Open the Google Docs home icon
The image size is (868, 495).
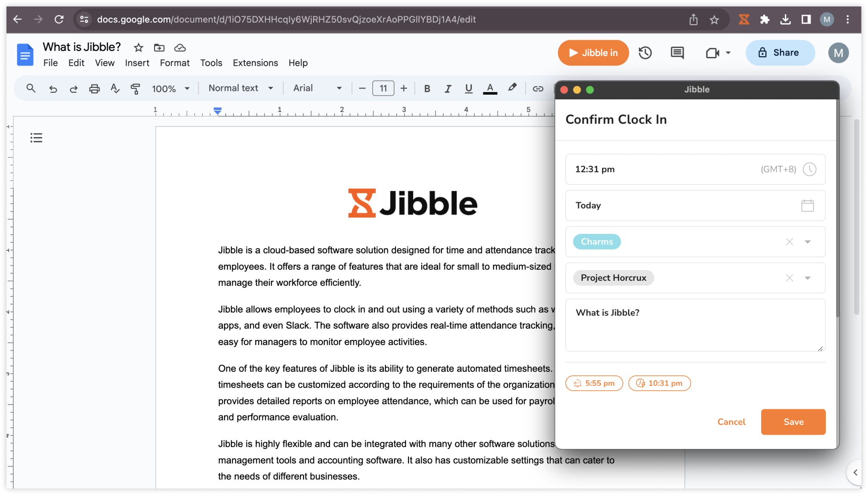pyautogui.click(x=25, y=55)
